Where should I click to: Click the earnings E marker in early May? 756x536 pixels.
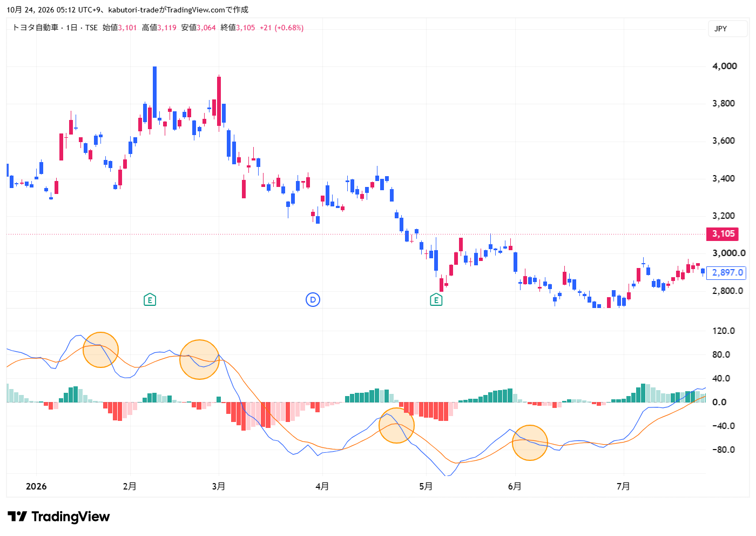pyautogui.click(x=436, y=299)
